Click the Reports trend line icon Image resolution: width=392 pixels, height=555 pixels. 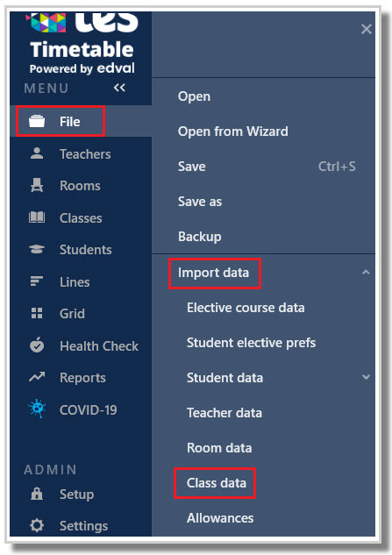coord(37,377)
